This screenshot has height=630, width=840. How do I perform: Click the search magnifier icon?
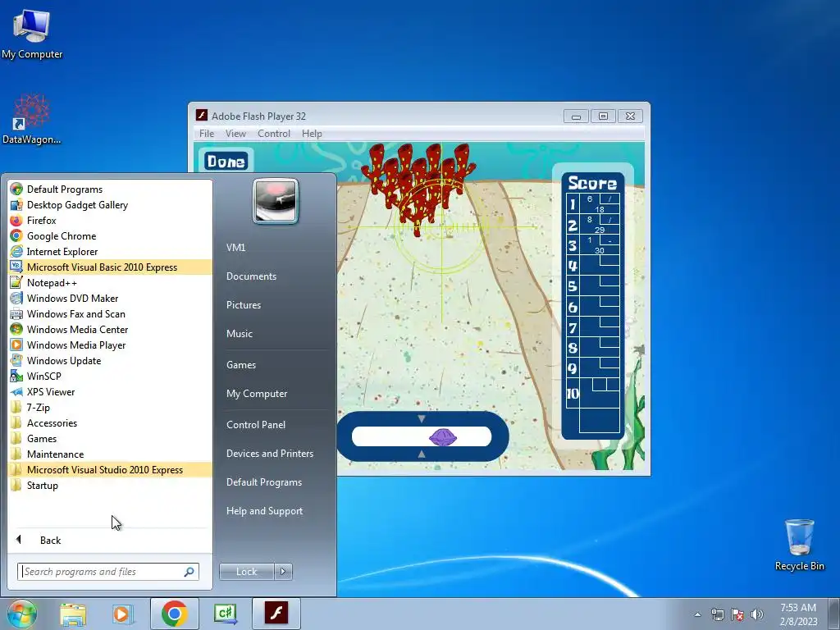[189, 572]
